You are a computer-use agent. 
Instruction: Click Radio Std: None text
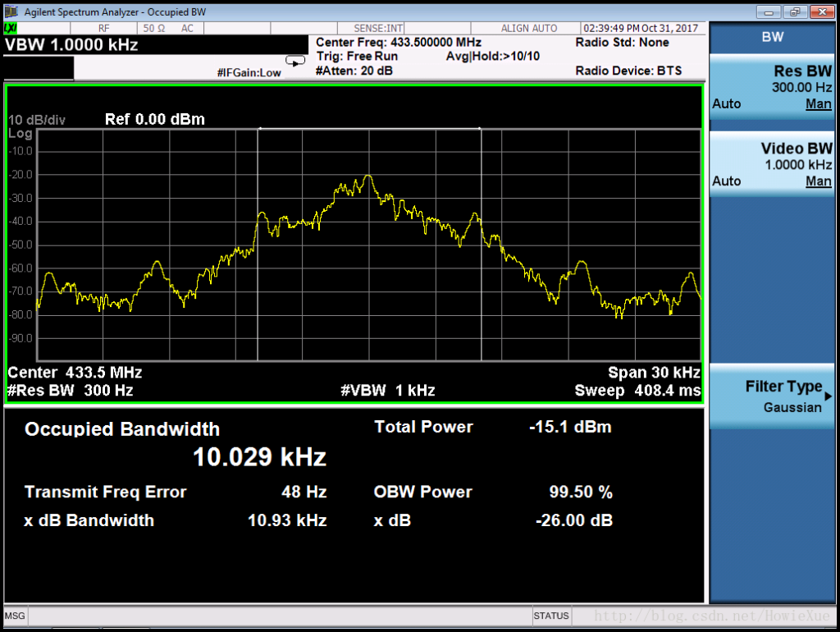pyautogui.click(x=622, y=43)
